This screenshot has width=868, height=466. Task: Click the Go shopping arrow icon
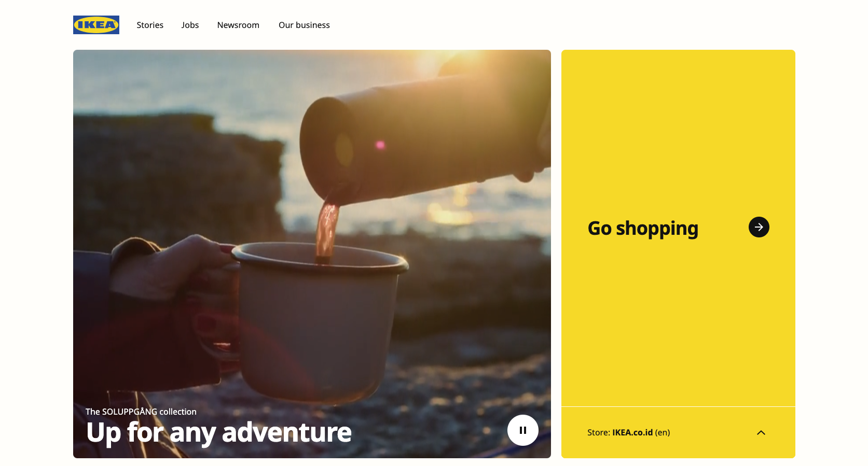759,227
